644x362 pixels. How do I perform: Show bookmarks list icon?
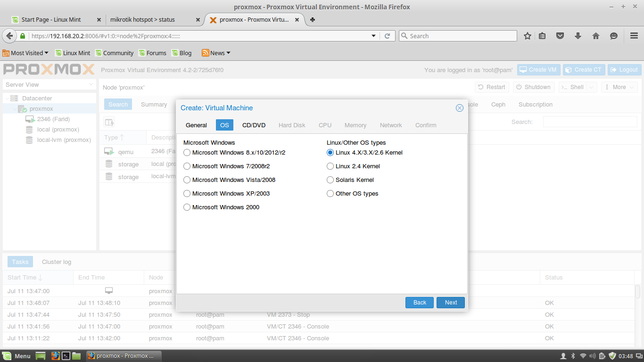(542, 36)
